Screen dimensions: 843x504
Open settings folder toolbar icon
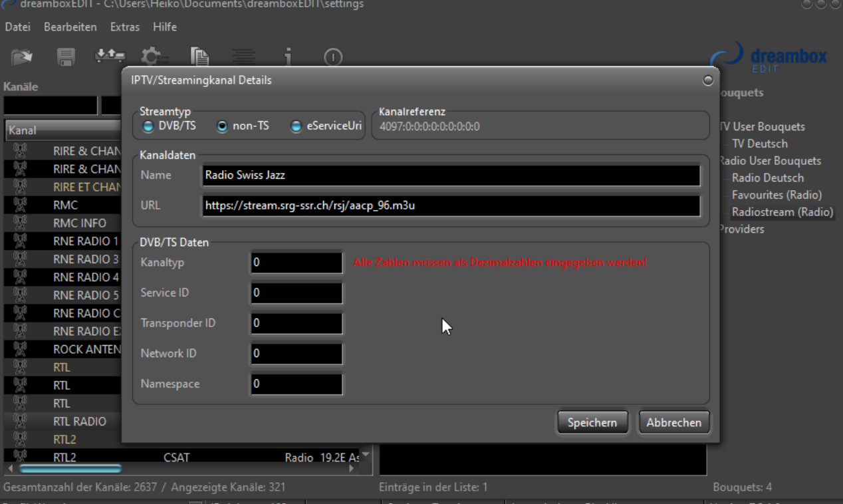22,58
